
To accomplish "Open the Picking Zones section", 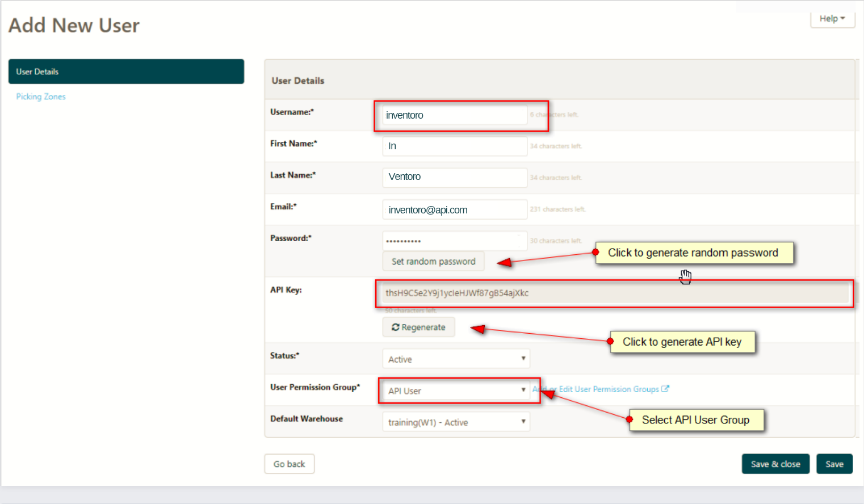I will (x=40, y=96).
